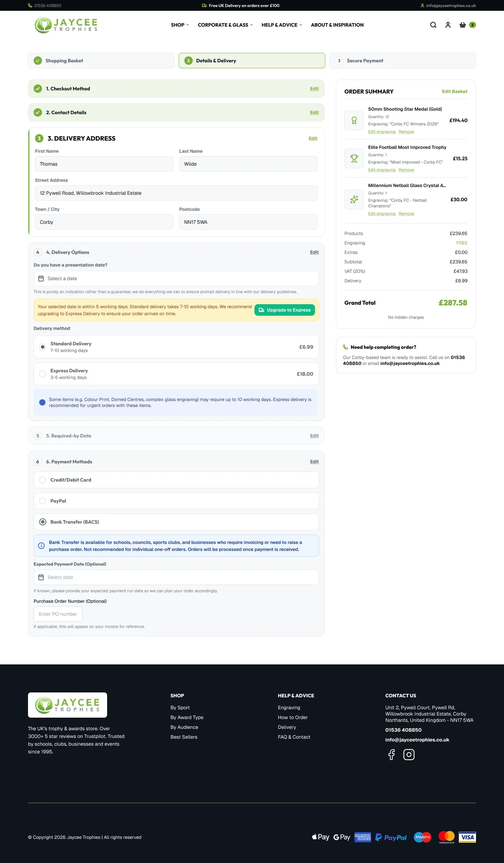Expand the Help & Advice dropdown
This screenshot has height=863, width=504.
282,25
